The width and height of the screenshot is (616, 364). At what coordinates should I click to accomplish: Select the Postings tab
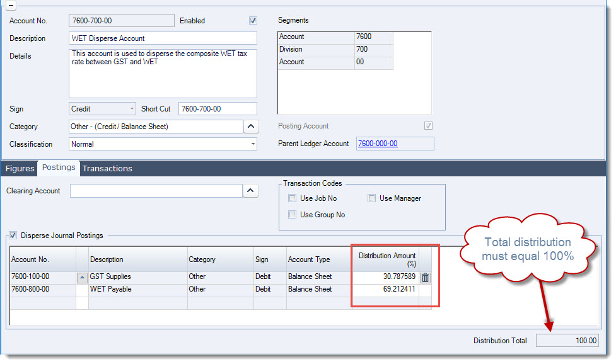point(59,168)
